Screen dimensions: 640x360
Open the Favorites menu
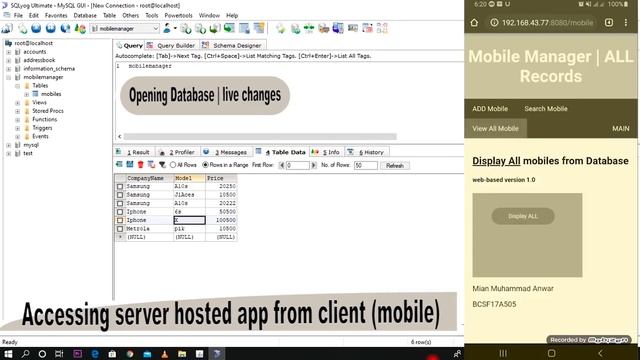click(56, 16)
